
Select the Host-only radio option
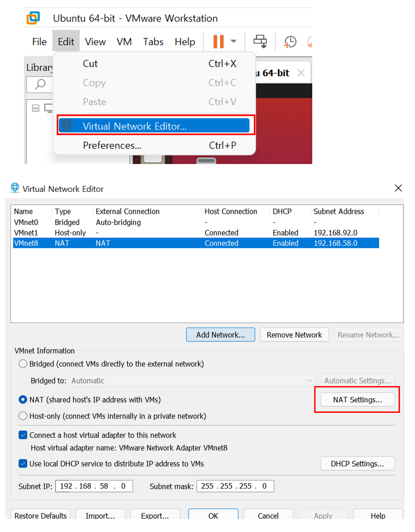pos(23,416)
